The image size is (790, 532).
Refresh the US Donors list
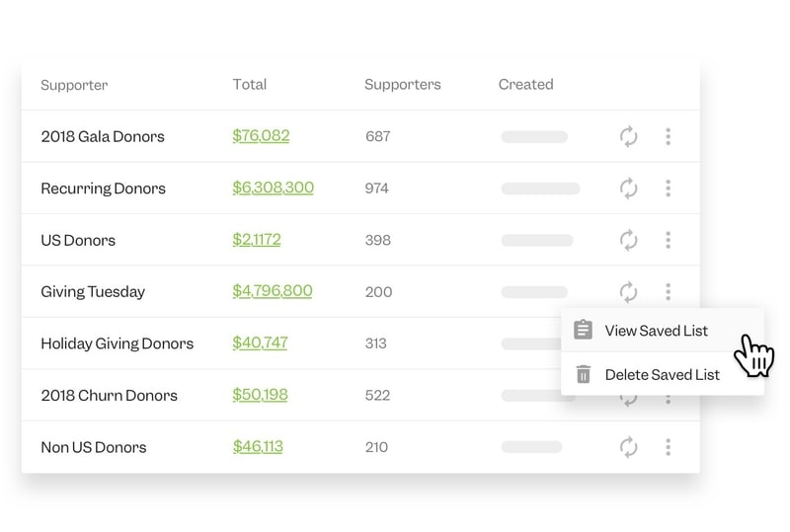628,240
